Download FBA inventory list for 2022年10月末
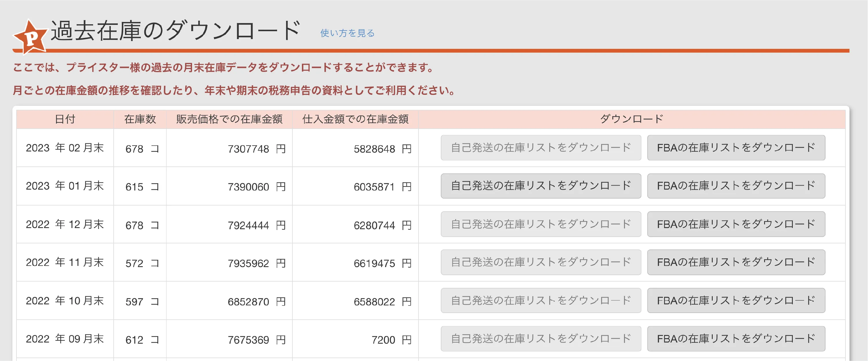868x361 pixels. (736, 300)
